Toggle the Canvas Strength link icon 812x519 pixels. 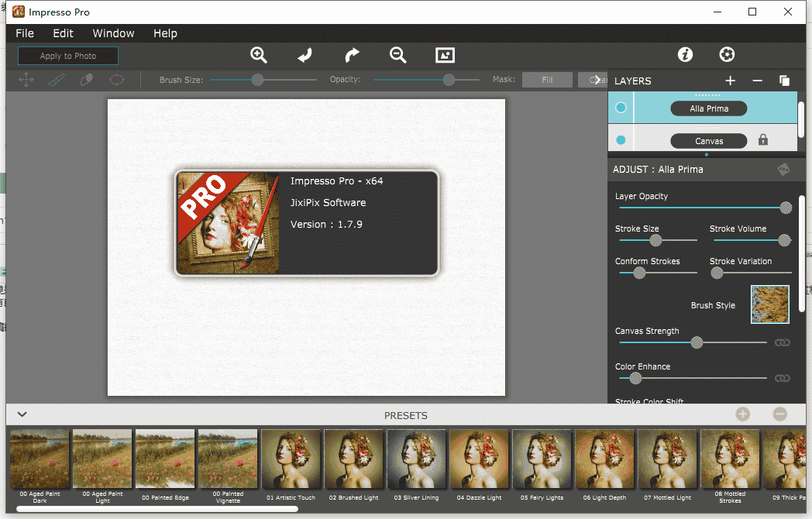(x=783, y=342)
